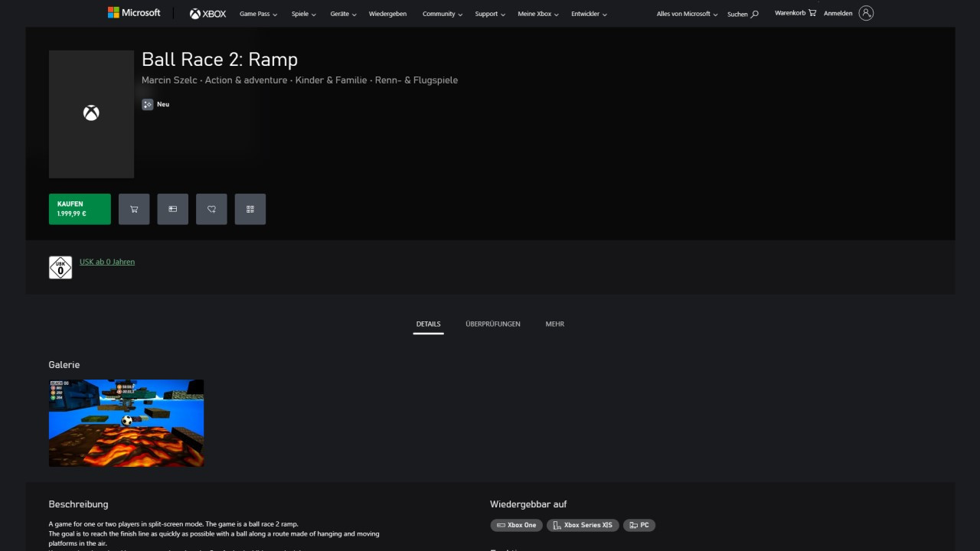This screenshot has width=980, height=551.
Task: Open the gallery screenshot thumbnail
Action: (x=126, y=423)
